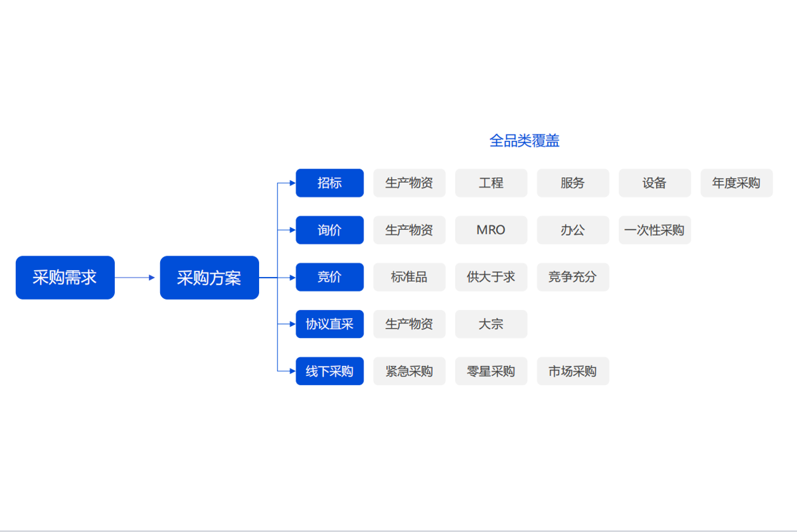Select the 线下采购 node
797x532 pixels.
tap(329, 371)
